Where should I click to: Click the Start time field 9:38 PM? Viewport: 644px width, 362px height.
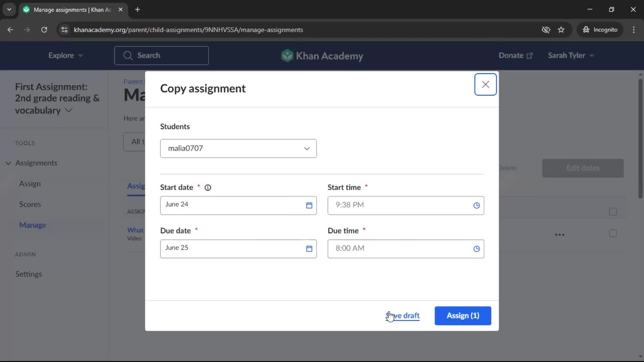[406, 205]
